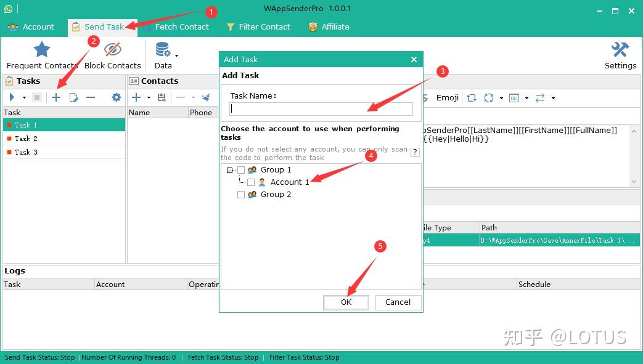Click the WhatsApp app icon in title bar
This screenshot has width=643, height=364.
pos(8,9)
